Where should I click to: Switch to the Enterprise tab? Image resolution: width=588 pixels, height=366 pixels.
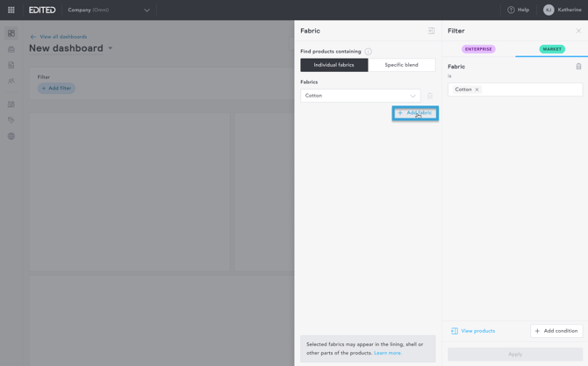478,49
